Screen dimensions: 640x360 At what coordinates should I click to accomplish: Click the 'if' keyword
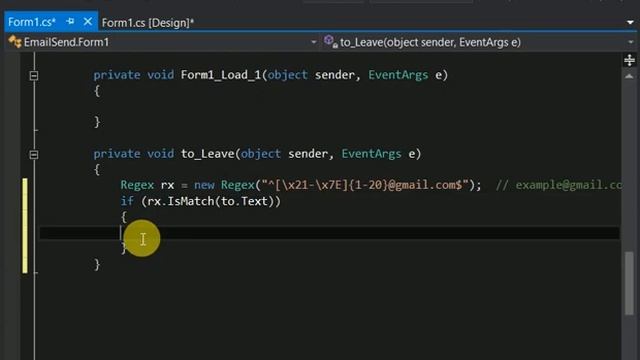pos(127,201)
